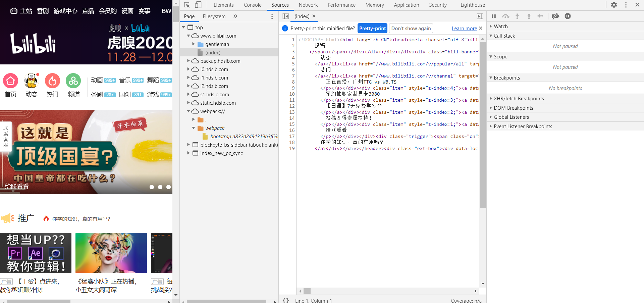Click the Bilibili 首页 home icon
This screenshot has width=644, height=303.
11,81
